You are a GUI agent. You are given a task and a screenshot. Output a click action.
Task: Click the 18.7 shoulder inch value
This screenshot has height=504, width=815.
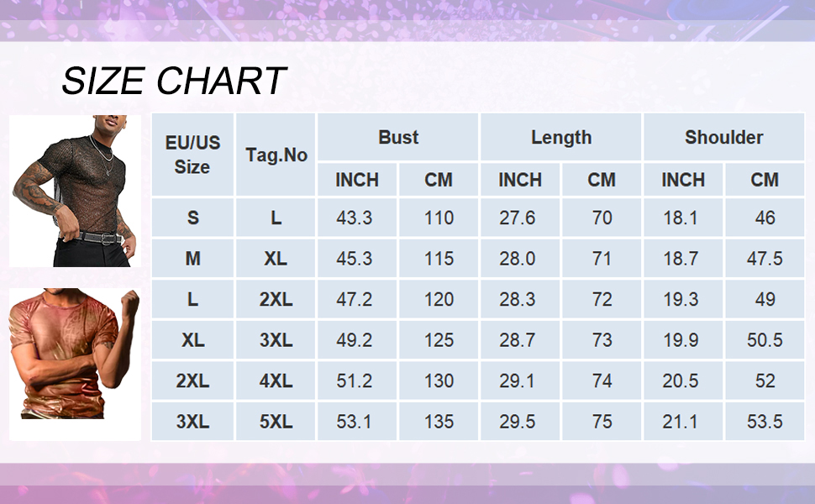[x=681, y=259]
